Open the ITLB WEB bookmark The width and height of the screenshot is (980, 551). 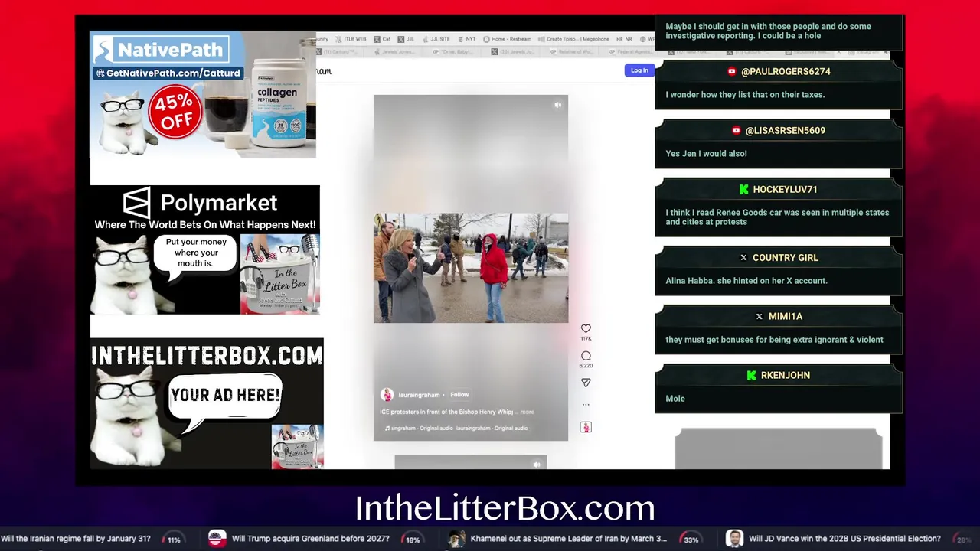click(351, 39)
